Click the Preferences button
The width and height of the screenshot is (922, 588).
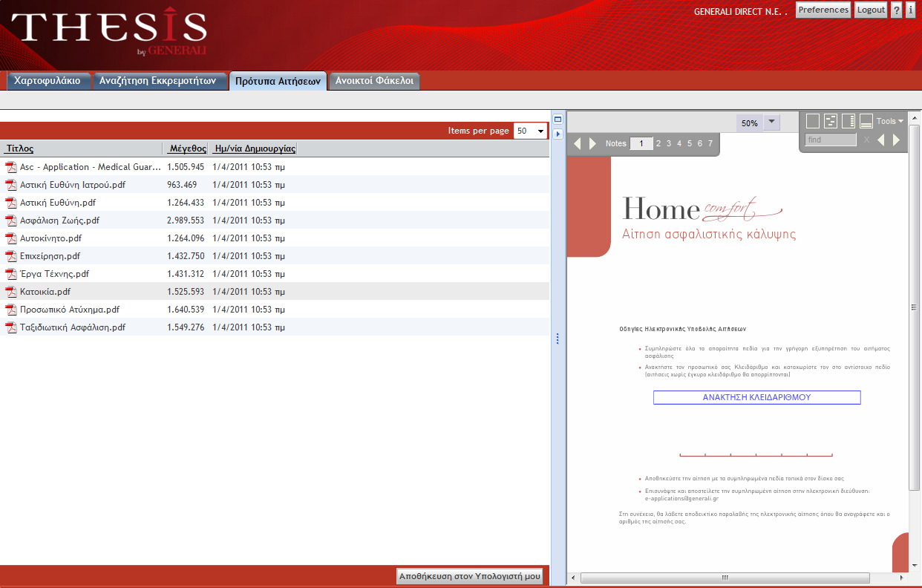point(823,10)
